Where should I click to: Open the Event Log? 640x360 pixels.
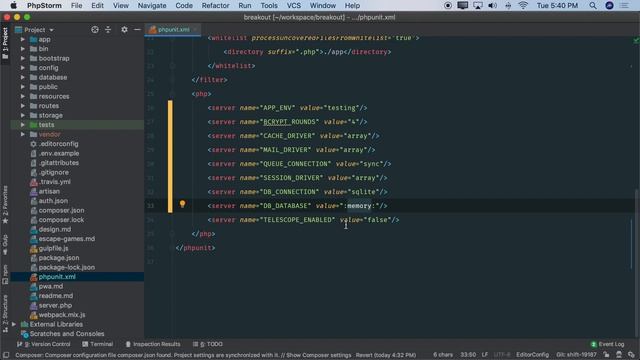[x=607, y=344]
